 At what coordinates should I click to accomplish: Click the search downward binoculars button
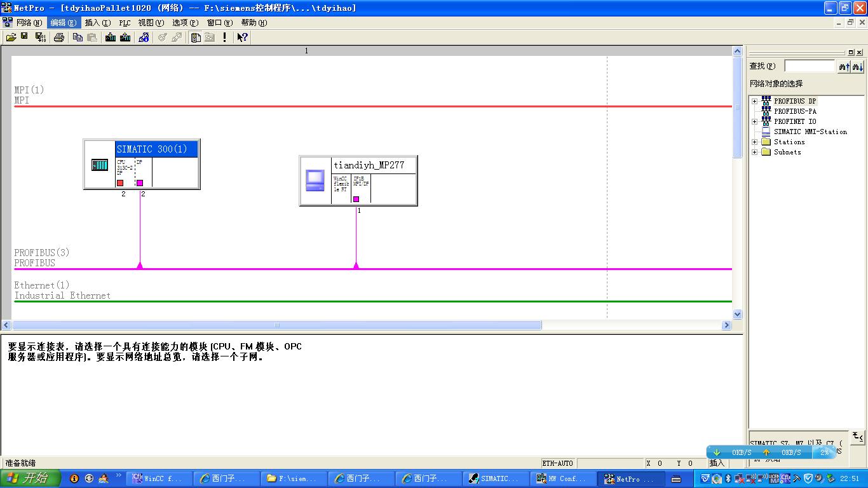coord(857,66)
